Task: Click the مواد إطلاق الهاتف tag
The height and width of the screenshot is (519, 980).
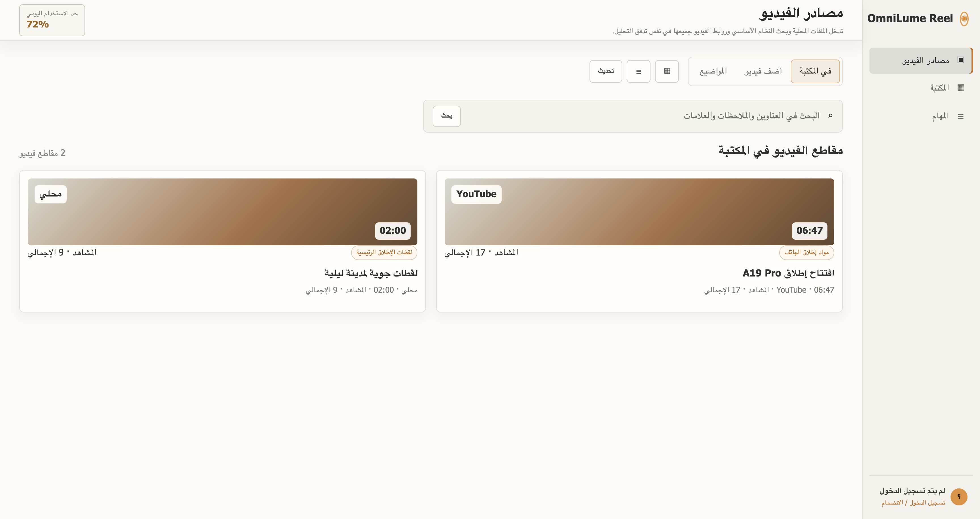Action: [x=806, y=252]
